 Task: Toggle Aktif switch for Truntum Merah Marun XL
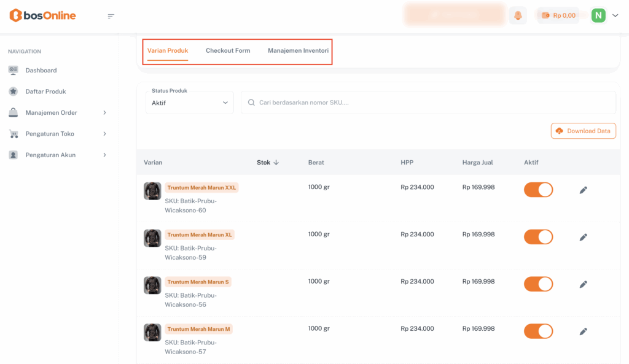pyautogui.click(x=538, y=237)
